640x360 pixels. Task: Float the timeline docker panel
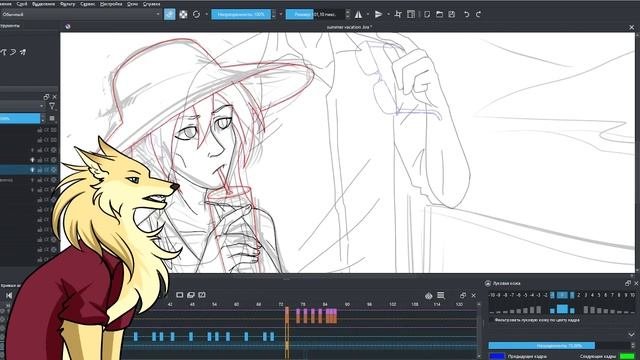463,295
